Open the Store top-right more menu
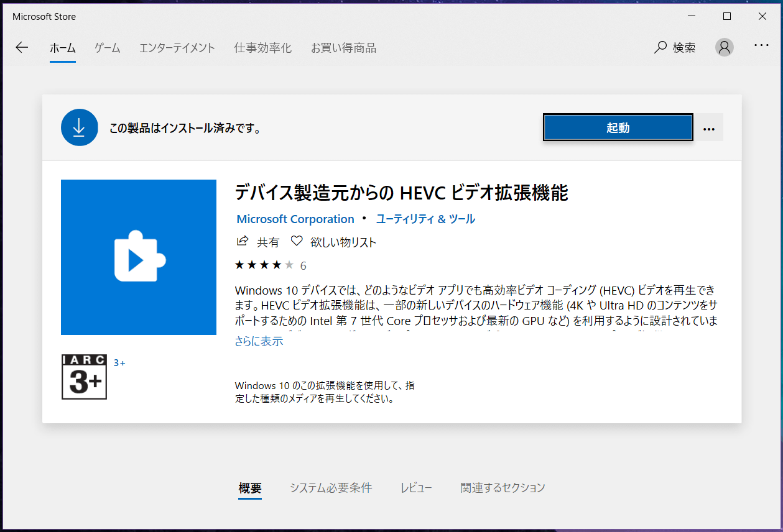This screenshot has height=532, width=783. [x=761, y=45]
